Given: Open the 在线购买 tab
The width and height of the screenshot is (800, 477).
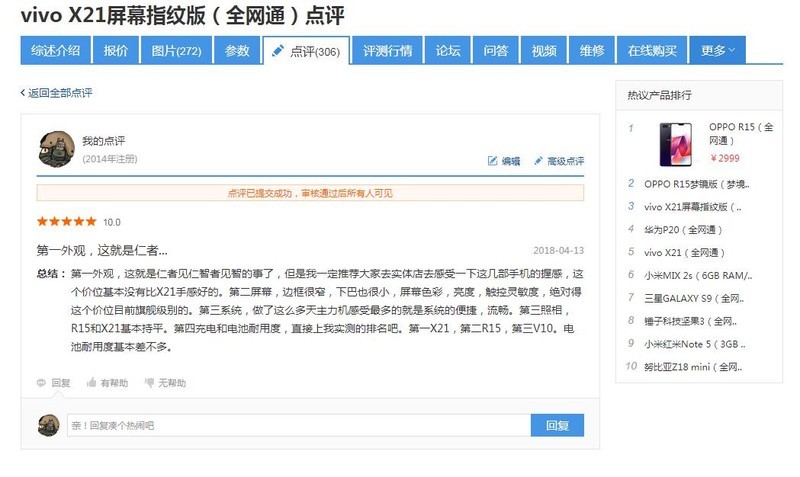Looking at the screenshot, I should [652, 51].
